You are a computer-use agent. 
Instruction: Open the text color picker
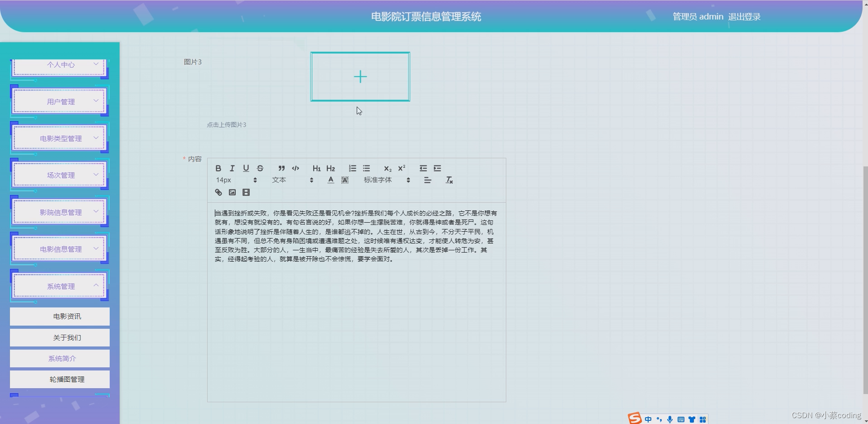[x=331, y=180]
